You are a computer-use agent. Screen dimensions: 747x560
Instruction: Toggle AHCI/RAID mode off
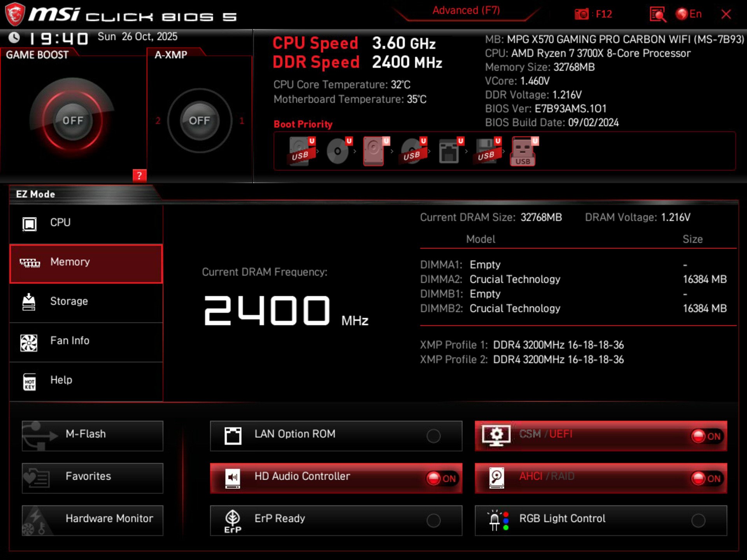coord(707,479)
